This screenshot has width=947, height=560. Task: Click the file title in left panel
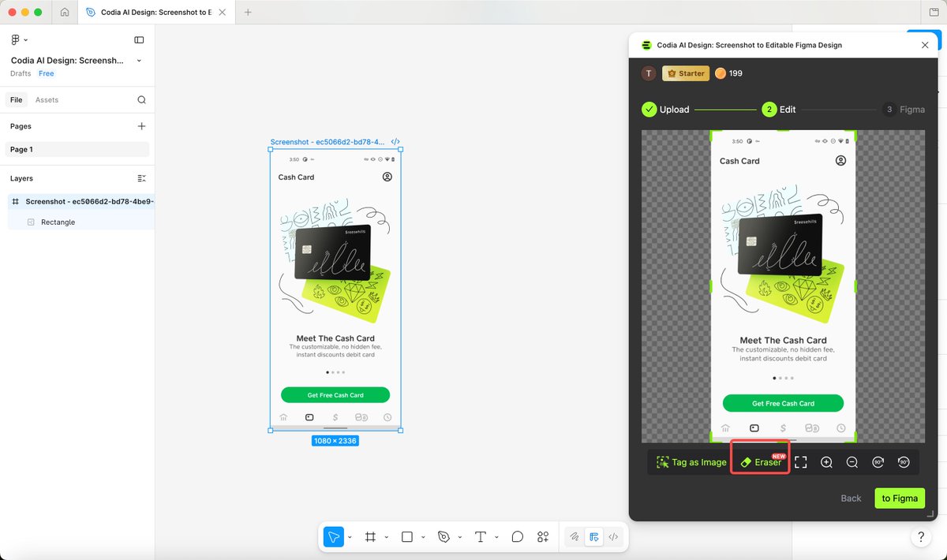(x=67, y=61)
